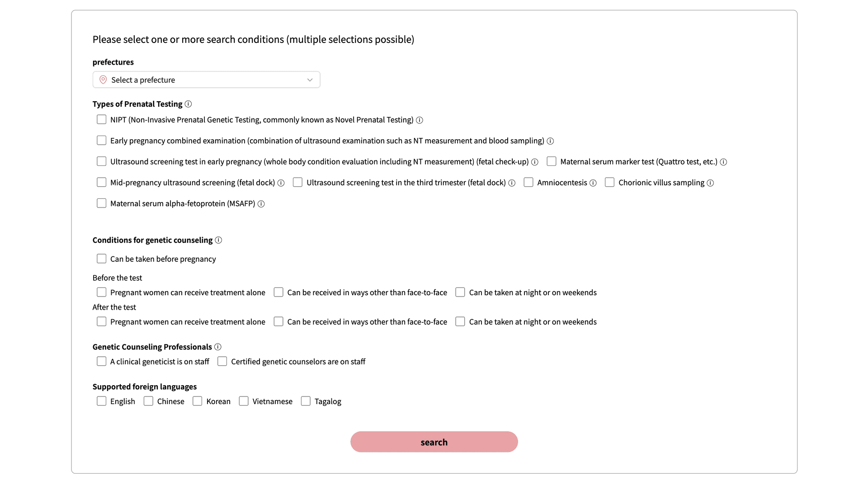Enable Can be taken at night or weekends before test
Screen dimensions: 868x481
coord(460,292)
